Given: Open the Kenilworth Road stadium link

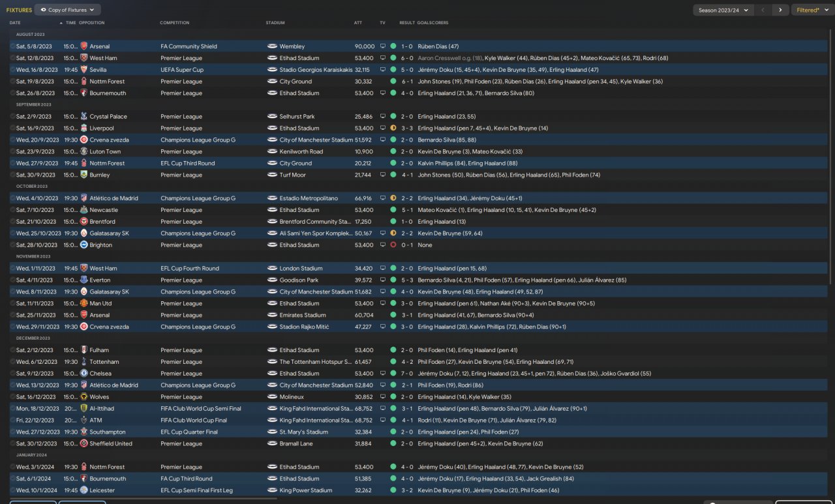Looking at the screenshot, I should [x=301, y=152].
